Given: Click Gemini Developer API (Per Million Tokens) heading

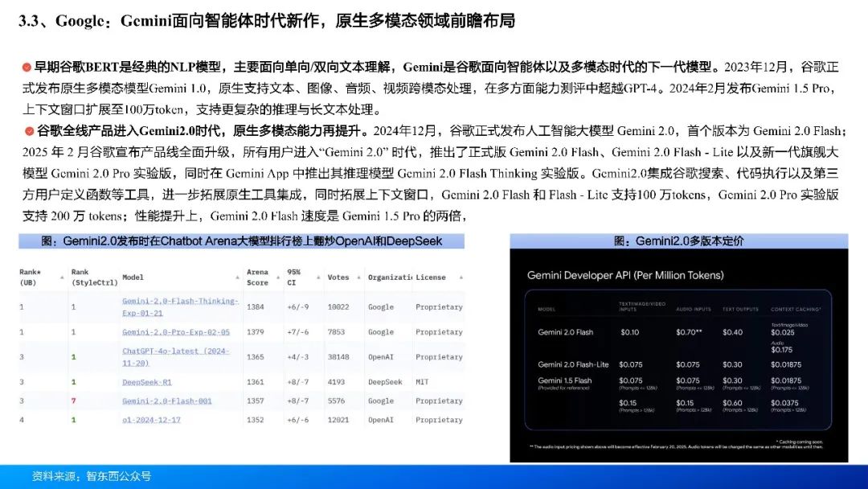Looking at the screenshot, I should [625, 275].
